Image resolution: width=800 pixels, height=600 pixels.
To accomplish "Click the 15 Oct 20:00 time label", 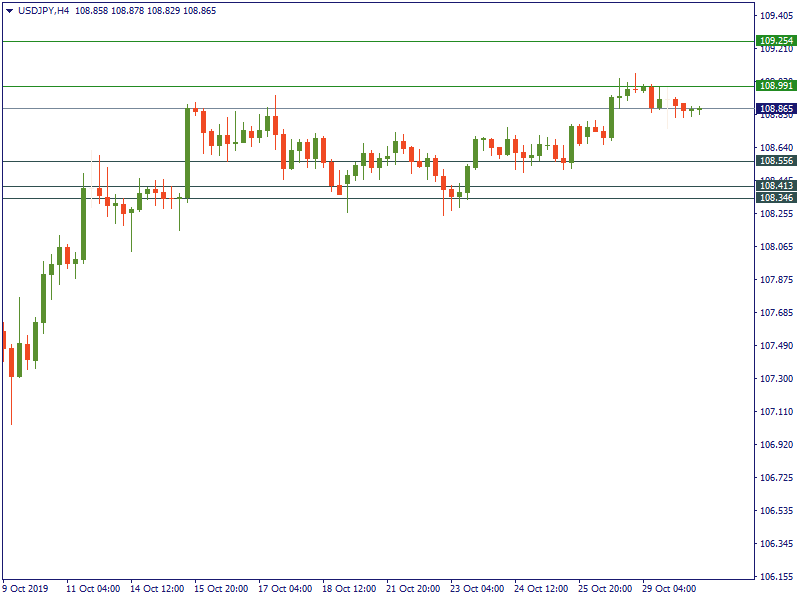I will pos(222,589).
